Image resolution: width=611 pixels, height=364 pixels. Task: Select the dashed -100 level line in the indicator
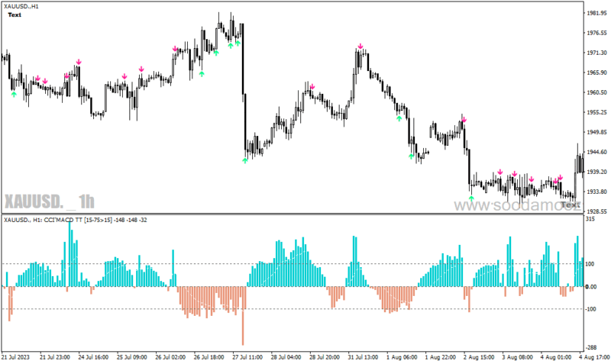click(x=293, y=309)
